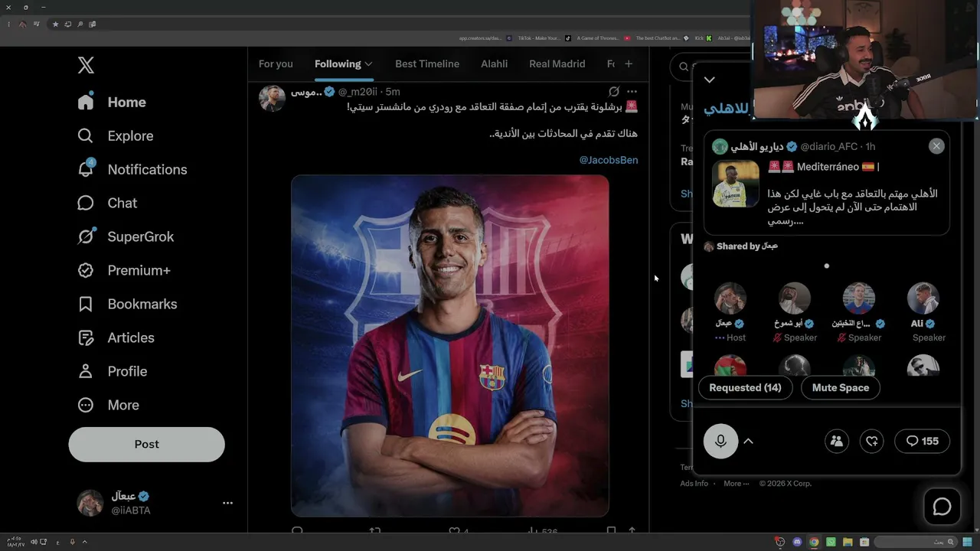Show hidden system tray icons caret
The width and height of the screenshot is (980, 551).
[84, 542]
